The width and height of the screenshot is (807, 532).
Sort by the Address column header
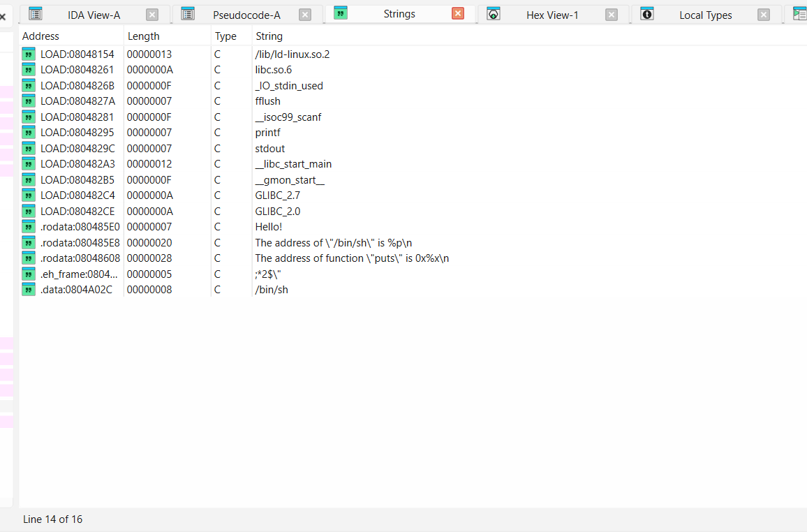click(40, 36)
